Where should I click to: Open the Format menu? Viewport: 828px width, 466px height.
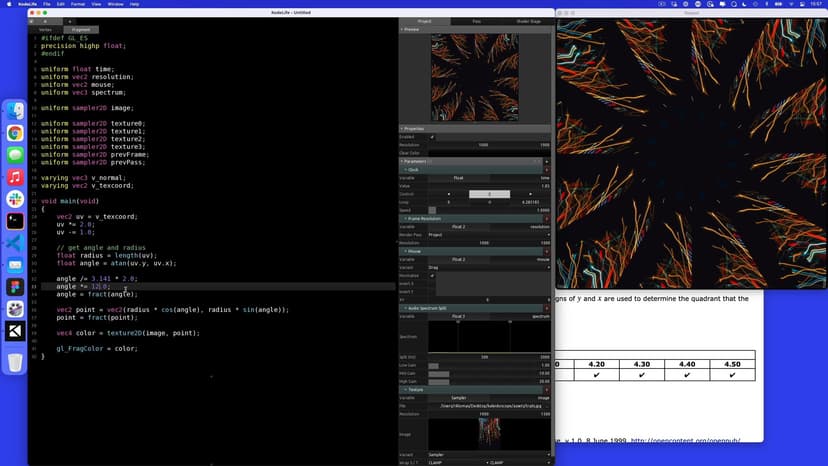coord(76,4)
